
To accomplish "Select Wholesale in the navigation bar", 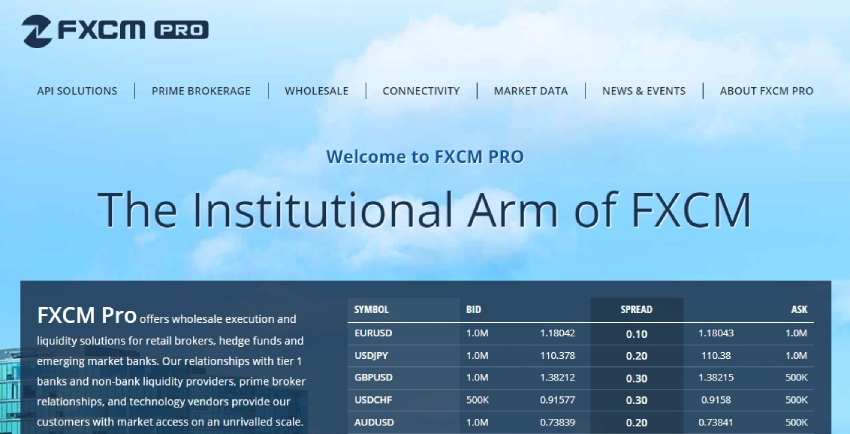I will (x=316, y=91).
